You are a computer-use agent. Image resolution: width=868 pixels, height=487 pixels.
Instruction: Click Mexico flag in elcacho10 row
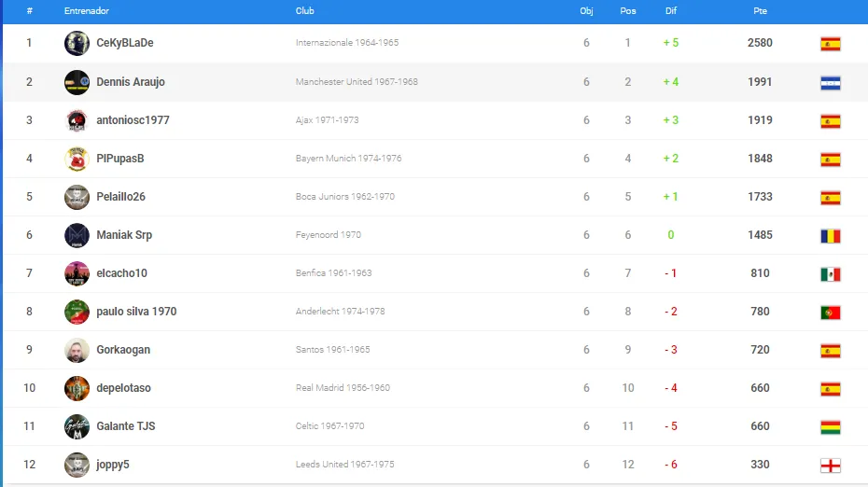(x=831, y=274)
